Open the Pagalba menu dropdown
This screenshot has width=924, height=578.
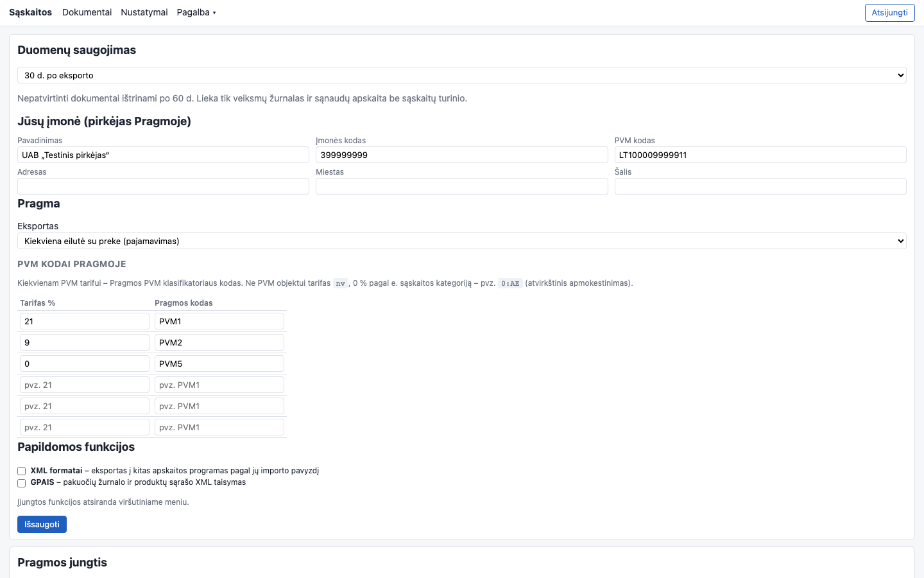pos(196,12)
